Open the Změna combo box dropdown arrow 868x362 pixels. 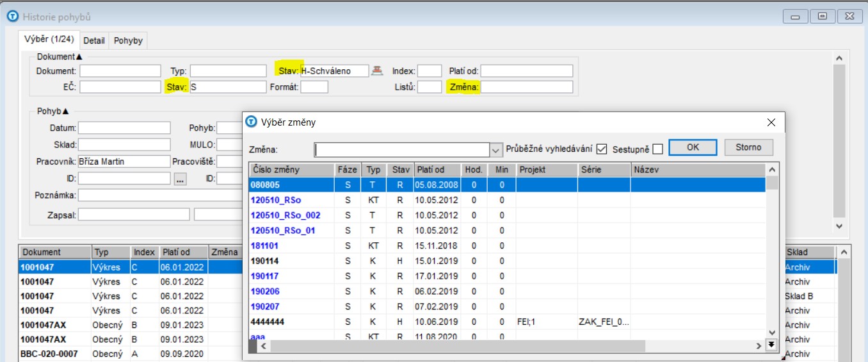pos(495,150)
